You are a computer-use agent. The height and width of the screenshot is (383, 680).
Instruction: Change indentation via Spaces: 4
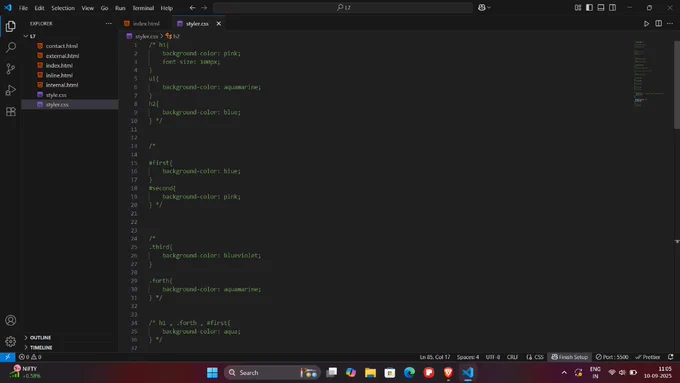click(468, 357)
